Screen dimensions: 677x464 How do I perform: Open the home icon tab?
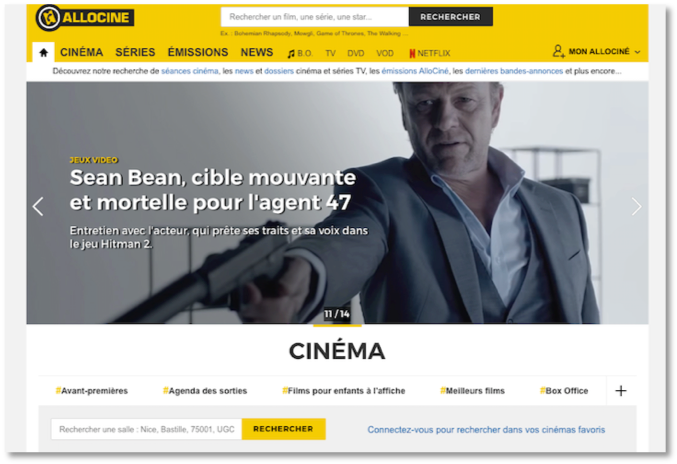click(43, 53)
